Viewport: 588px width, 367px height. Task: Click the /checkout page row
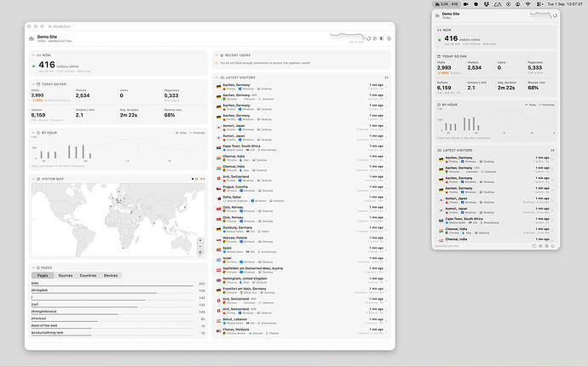point(118,319)
